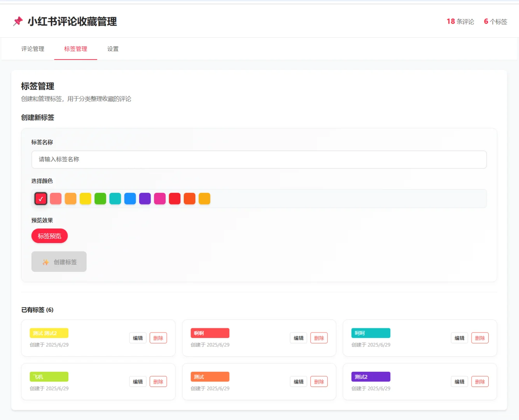This screenshot has width=519, height=420.
Task: Select the magenta color swatch
Action: (x=160, y=198)
